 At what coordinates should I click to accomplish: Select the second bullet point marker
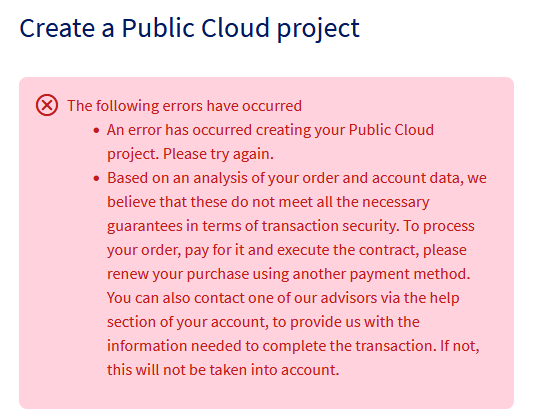pos(96,178)
